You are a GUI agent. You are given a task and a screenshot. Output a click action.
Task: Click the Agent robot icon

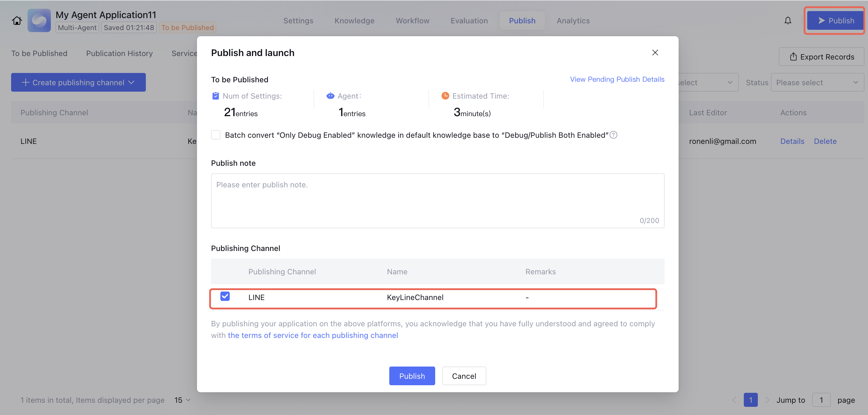point(330,96)
